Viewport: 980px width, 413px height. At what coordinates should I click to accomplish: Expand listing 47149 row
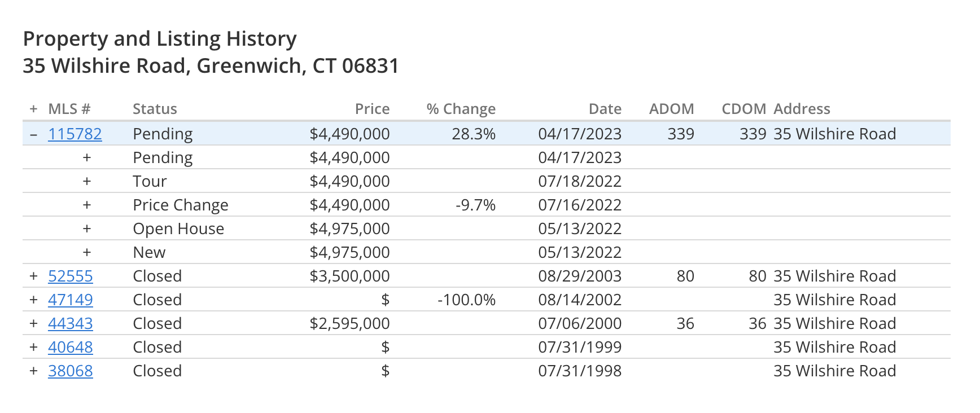click(34, 300)
